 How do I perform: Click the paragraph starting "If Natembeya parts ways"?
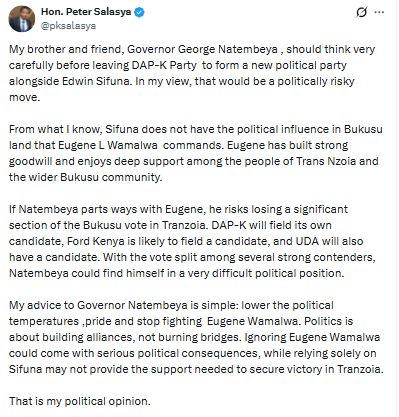click(192, 241)
